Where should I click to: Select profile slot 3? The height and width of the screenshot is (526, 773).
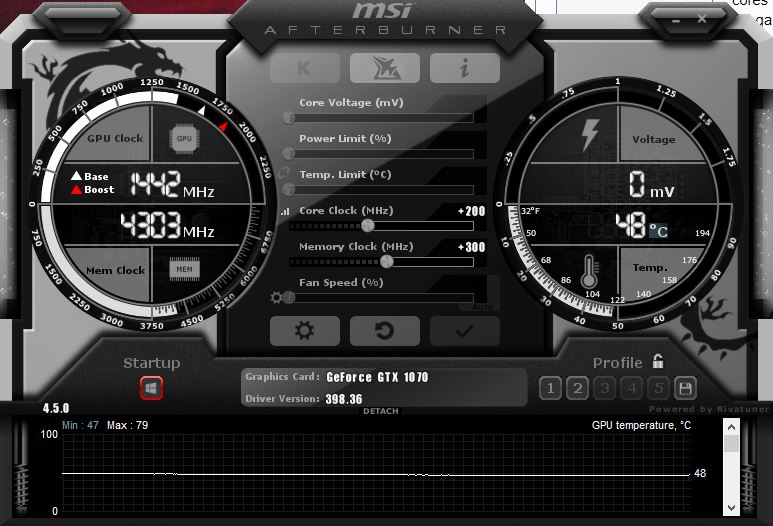pyautogui.click(x=604, y=388)
